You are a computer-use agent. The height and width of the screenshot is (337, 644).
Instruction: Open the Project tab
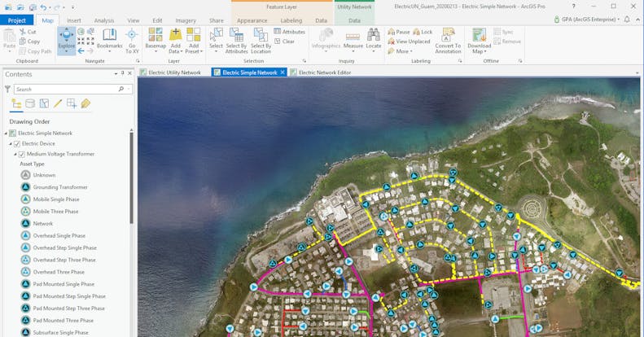(x=17, y=20)
